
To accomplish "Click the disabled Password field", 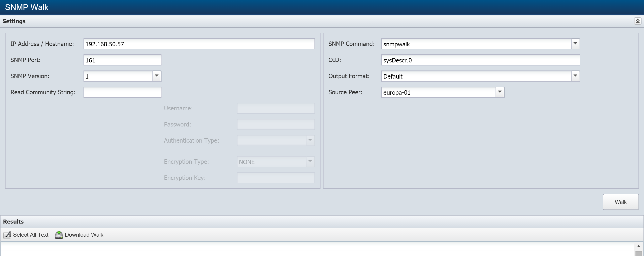I will click(x=276, y=124).
